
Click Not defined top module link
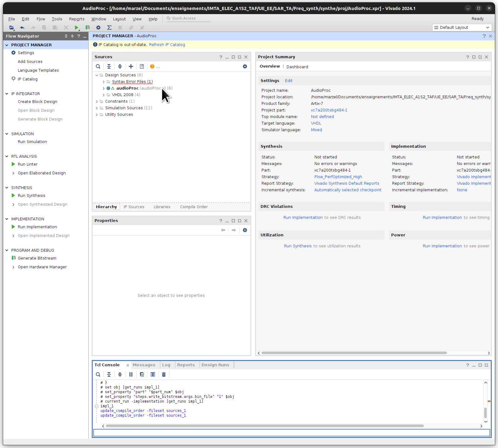[322, 117]
